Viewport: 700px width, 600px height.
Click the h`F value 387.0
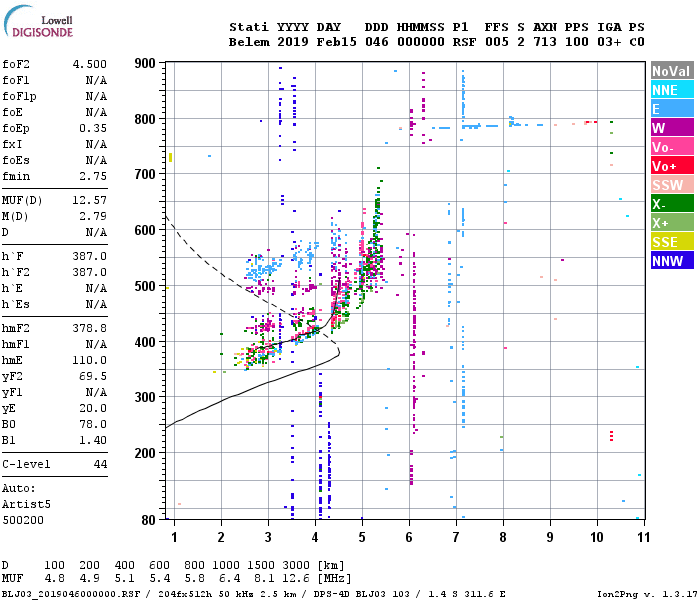click(90, 256)
